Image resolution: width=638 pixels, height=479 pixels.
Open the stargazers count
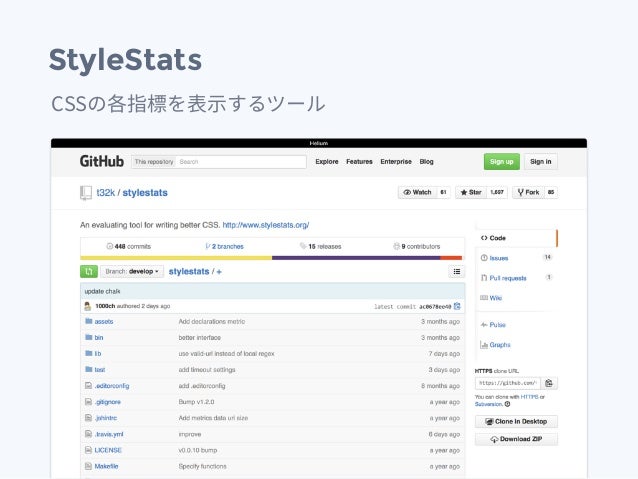(x=497, y=192)
